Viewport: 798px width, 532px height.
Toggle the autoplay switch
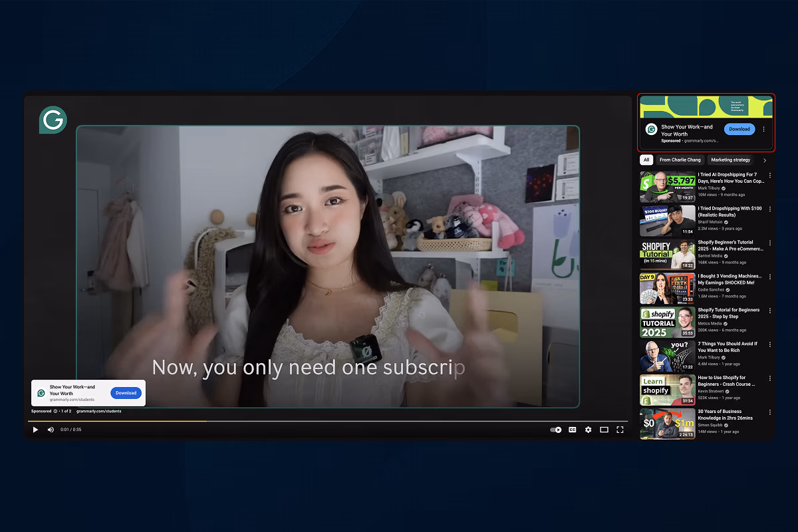(556, 430)
